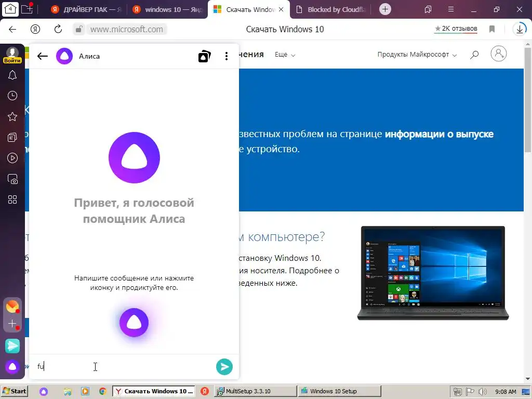
Task: Toggle Alice assistant in sidebar
Action: point(12,367)
